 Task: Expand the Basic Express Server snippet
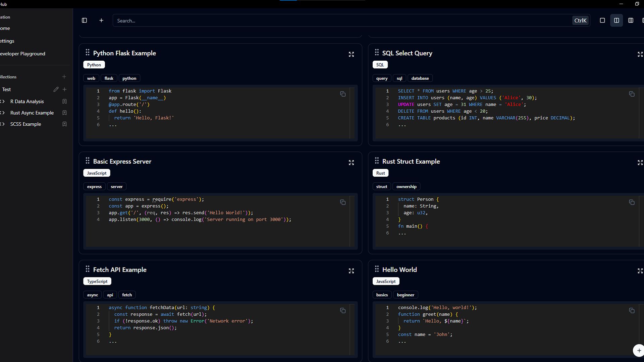point(351,163)
